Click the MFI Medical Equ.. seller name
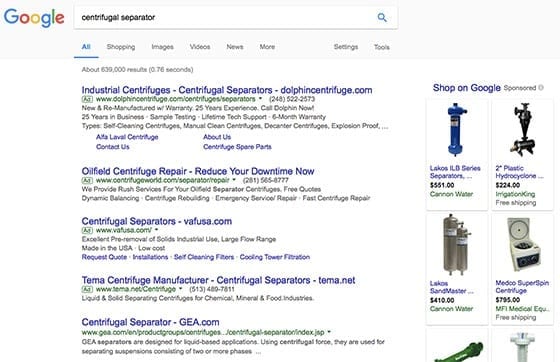Screen dimensions: 560x362 [522, 309]
